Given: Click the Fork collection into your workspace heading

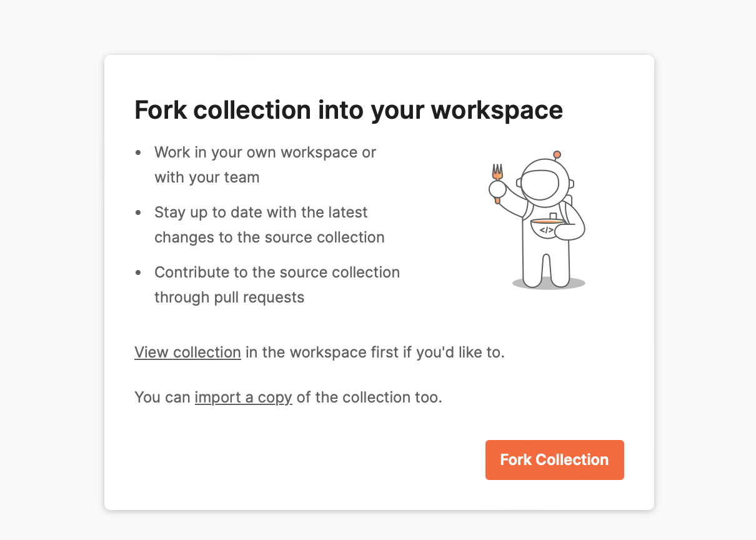Looking at the screenshot, I should coord(348,109).
